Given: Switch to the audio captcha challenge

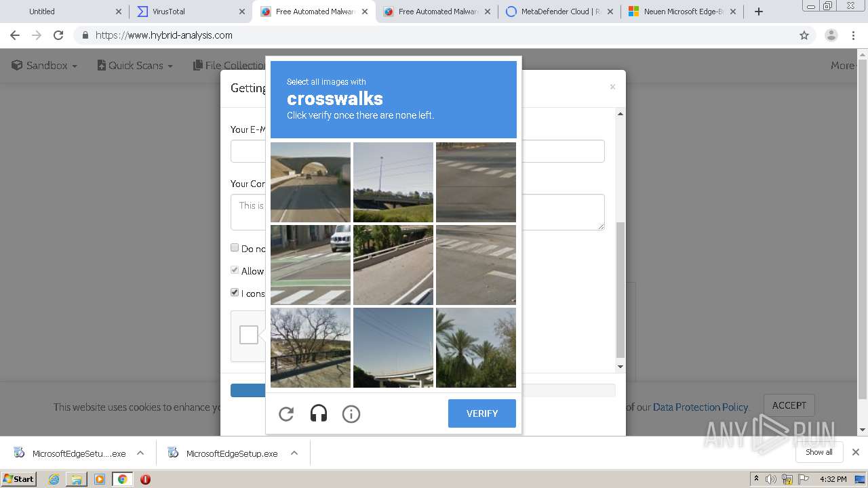Looking at the screenshot, I should pyautogui.click(x=319, y=413).
